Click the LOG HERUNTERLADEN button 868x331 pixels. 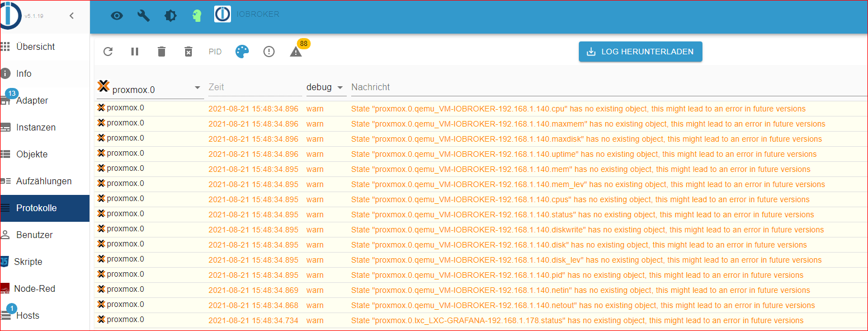pos(640,52)
